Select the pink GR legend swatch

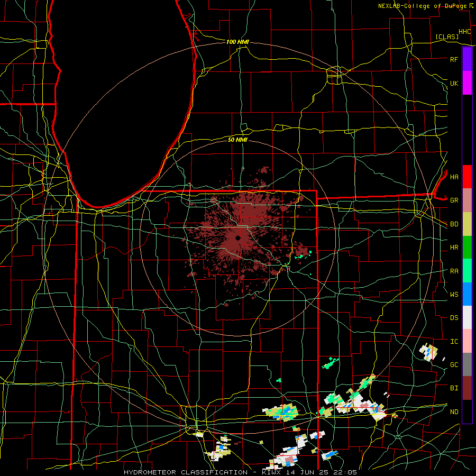(467, 200)
